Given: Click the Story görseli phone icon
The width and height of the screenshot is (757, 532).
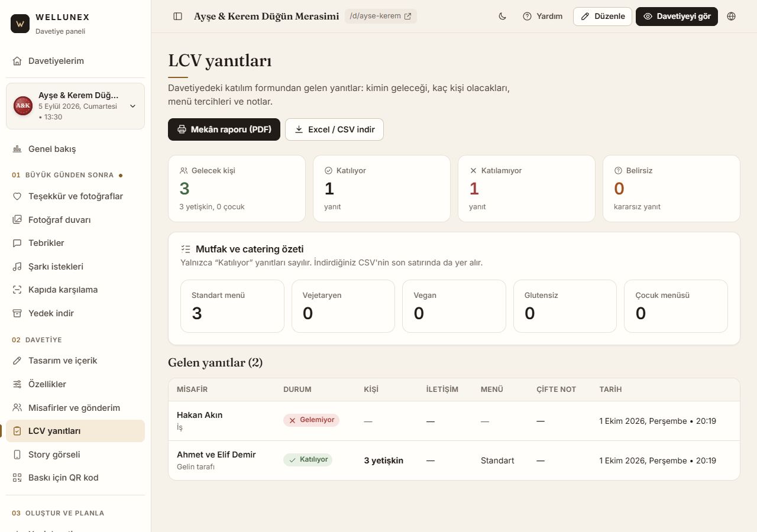Looking at the screenshot, I should coord(17,455).
